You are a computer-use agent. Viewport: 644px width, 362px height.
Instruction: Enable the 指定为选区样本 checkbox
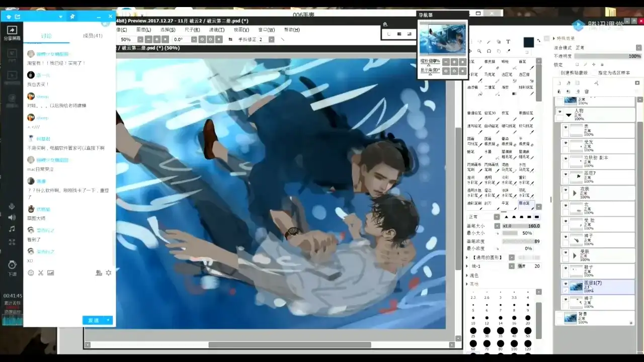594,73
